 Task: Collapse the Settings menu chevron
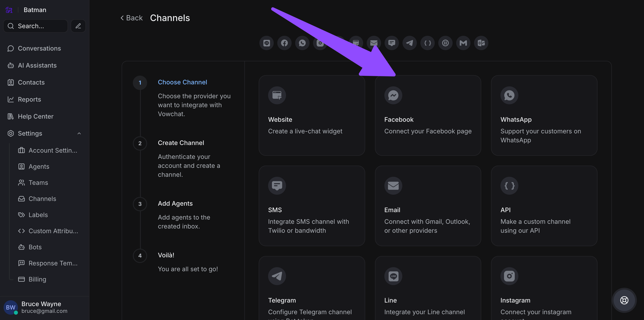point(79,133)
